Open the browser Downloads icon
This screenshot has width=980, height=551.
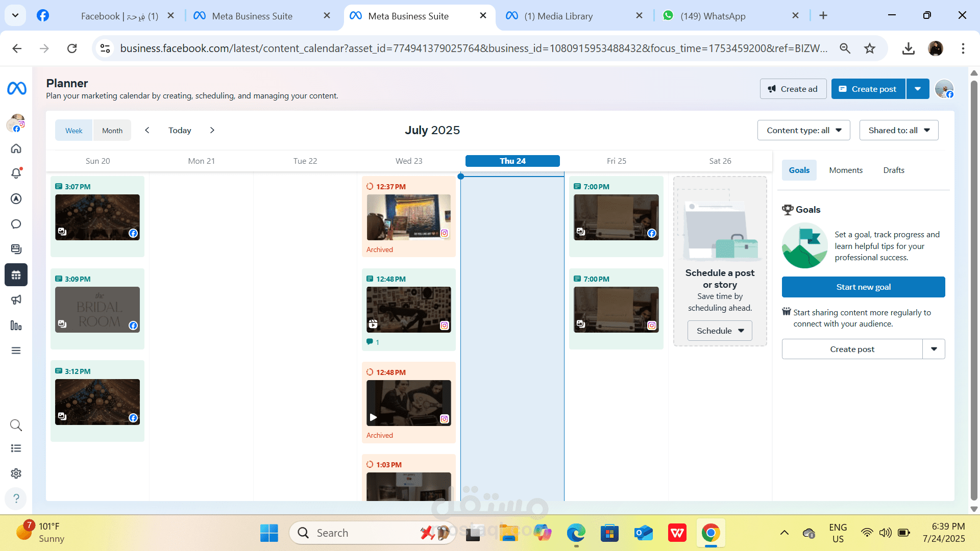coord(908,48)
